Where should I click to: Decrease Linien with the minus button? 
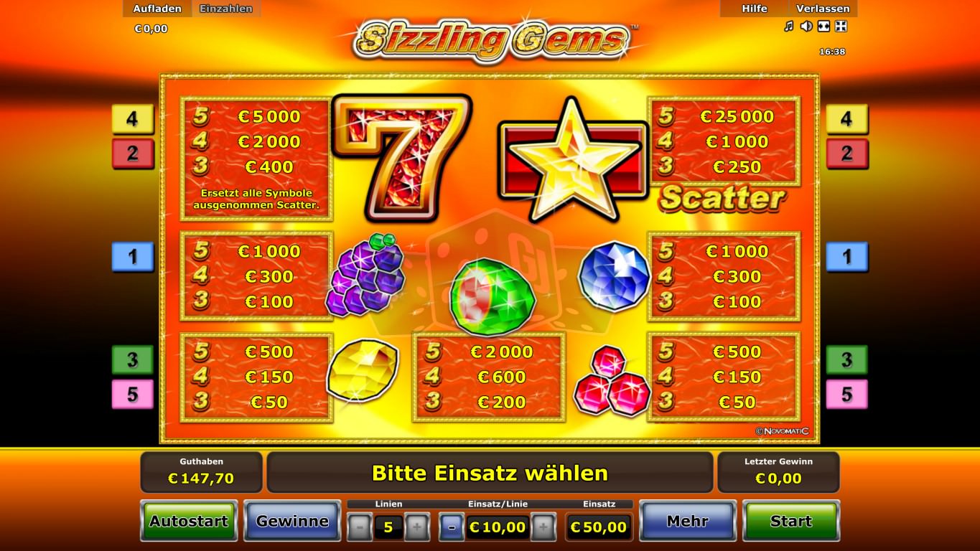pos(360,527)
